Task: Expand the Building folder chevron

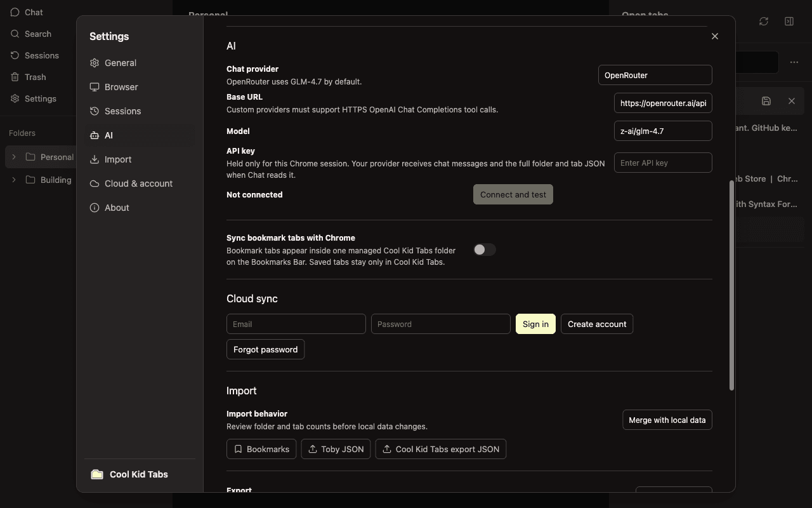Action: click(x=14, y=180)
